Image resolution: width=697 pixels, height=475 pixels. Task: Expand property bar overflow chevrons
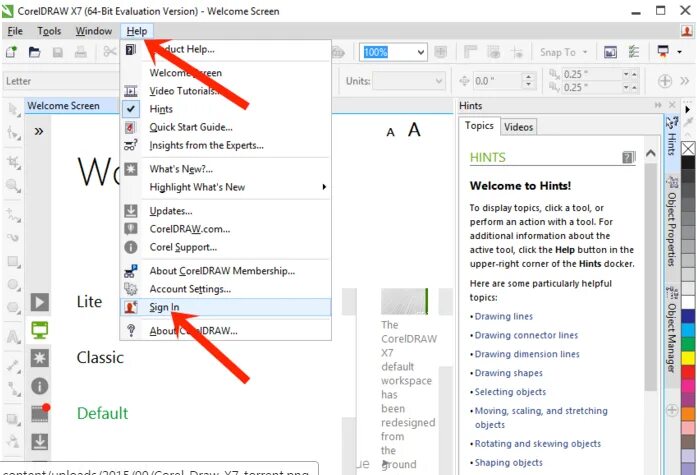[x=685, y=81]
